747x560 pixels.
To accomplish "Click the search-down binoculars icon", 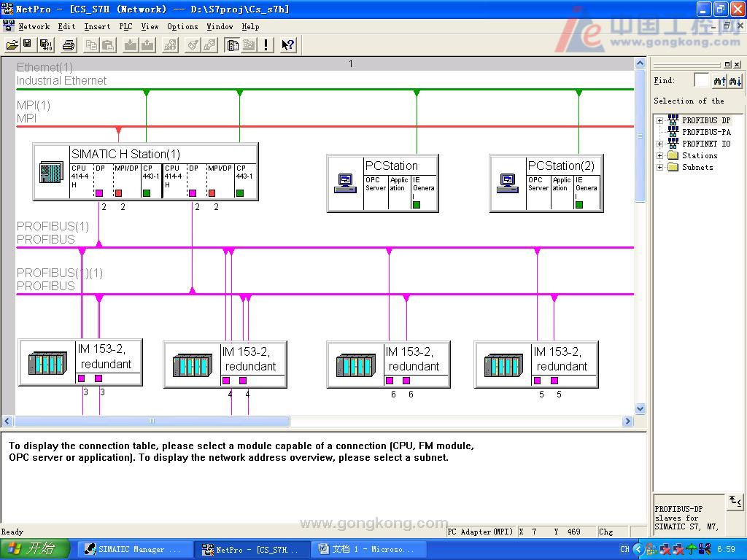I will [735, 81].
